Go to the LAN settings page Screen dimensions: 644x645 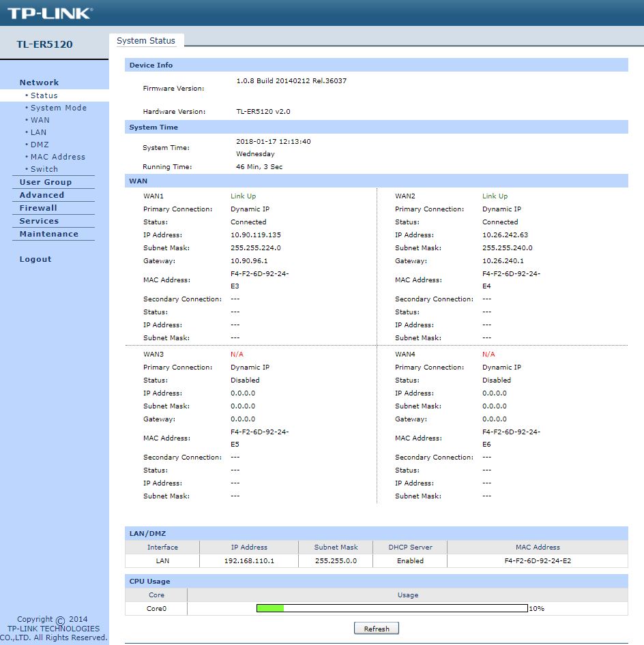[x=39, y=132]
